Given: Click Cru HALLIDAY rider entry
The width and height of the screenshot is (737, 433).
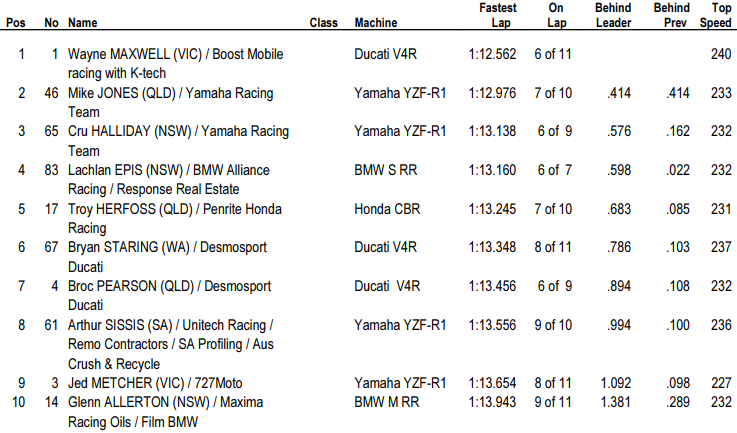Looking at the screenshot, I should [178, 141].
